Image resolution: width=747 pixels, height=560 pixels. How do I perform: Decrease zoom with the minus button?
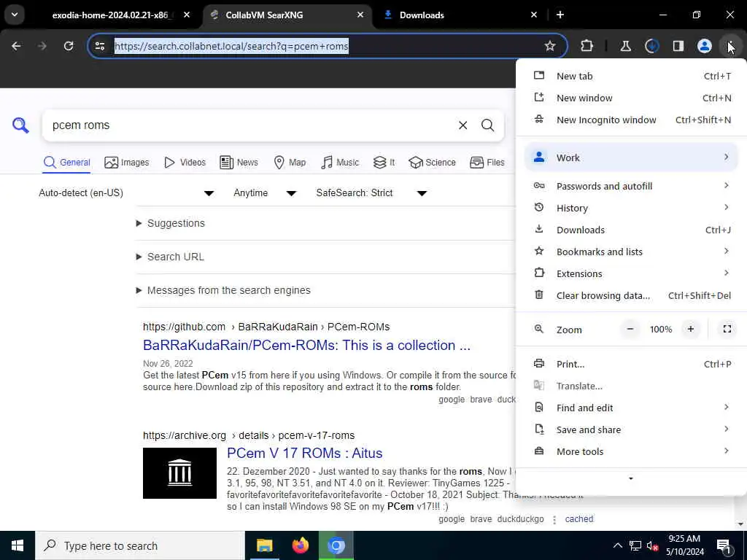pyautogui.click(x=630, y=329)
